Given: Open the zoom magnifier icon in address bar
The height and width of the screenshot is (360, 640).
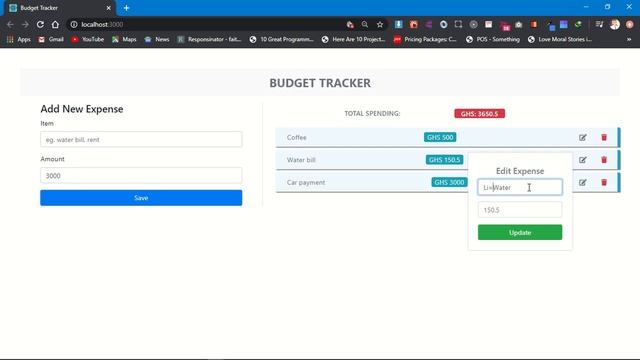Looking at the screenshot, I should tap(364, 24).
